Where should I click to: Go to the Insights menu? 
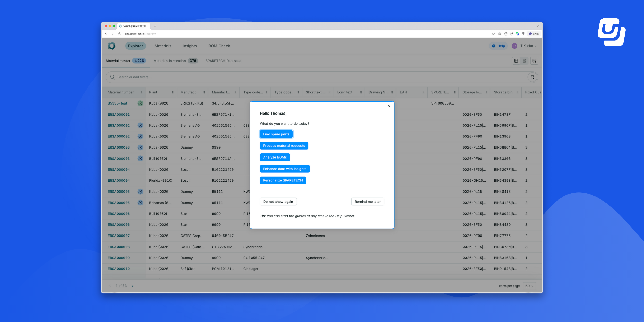pos(190,46)
